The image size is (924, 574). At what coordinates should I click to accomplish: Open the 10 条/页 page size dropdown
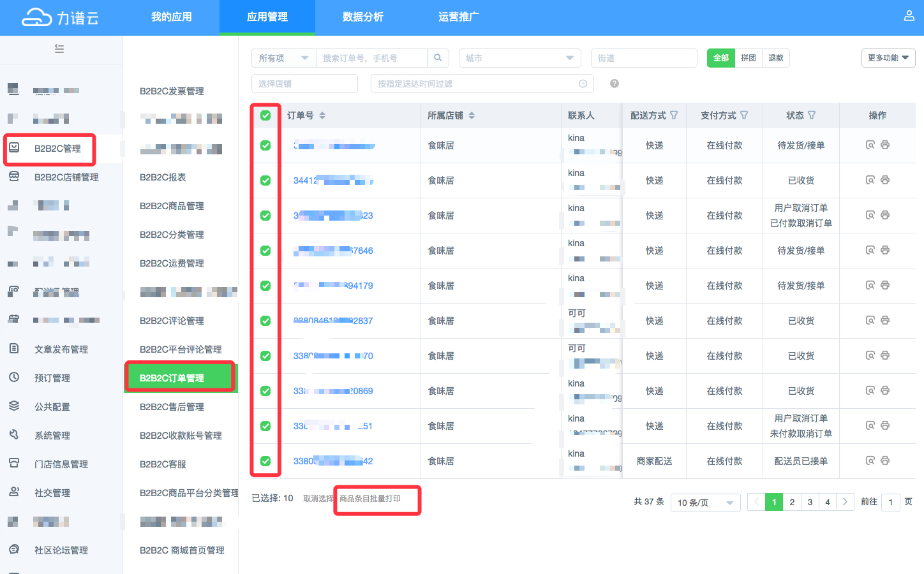coord(706,503)
